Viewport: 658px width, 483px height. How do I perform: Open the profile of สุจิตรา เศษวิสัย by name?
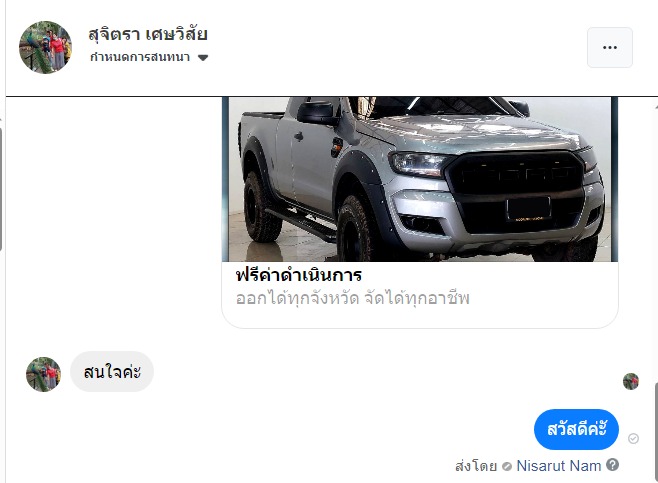(148, 34)
